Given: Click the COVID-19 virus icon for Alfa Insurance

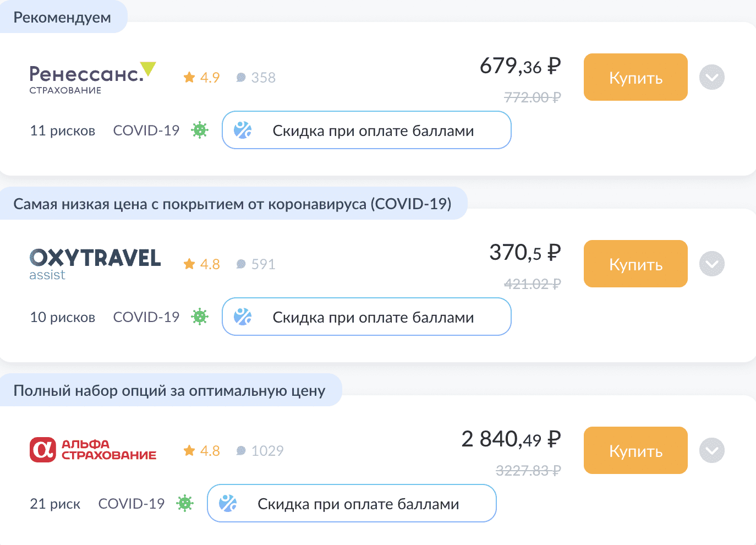Looking at the screenshot, I should [x=185, y=503].
